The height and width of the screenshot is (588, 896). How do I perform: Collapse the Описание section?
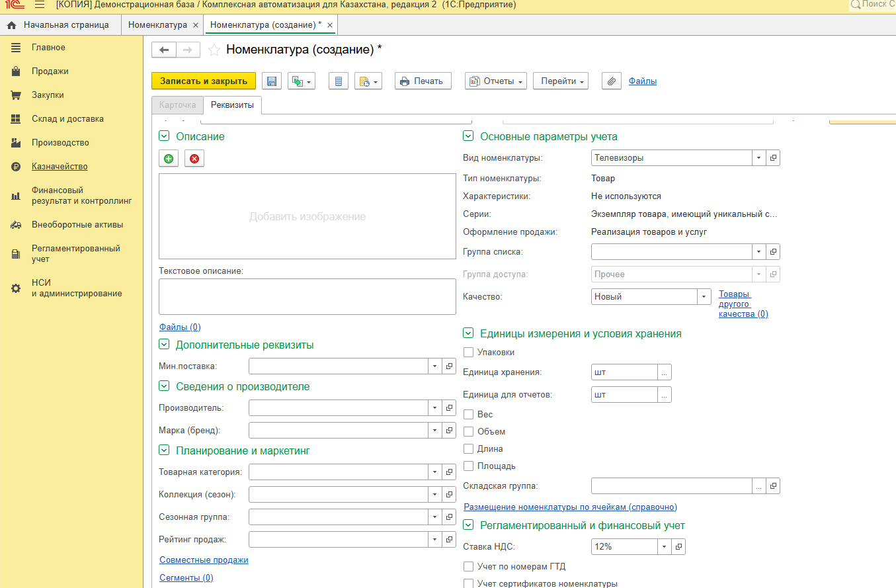click(x=164, y=137)
